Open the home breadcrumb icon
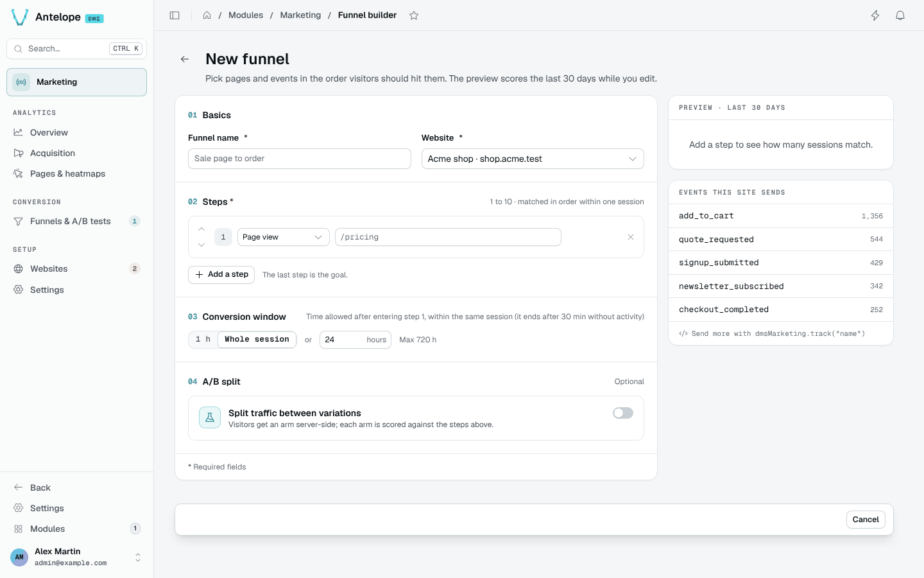The height and width of the screenshot is (578, 924). 207,15
